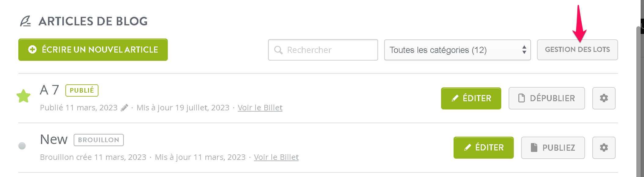The image size is (644, 177).
Task: Focus the Rechercher search field
Action: 323,50
